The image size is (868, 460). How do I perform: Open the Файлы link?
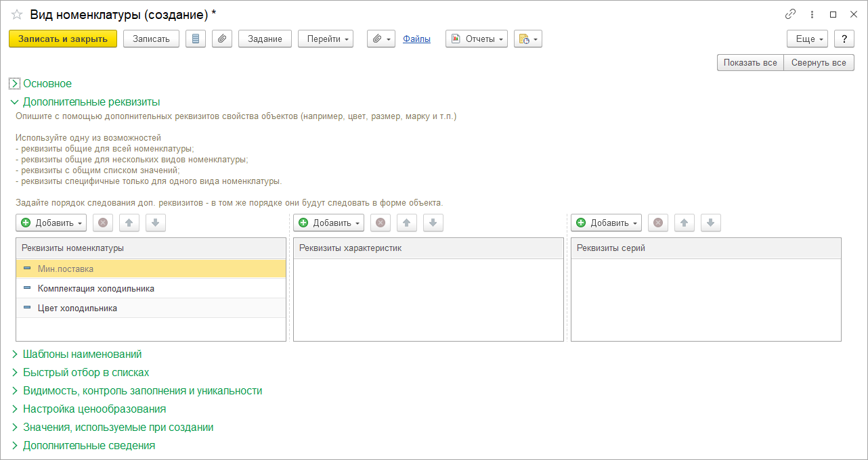[x=416, y=39]
